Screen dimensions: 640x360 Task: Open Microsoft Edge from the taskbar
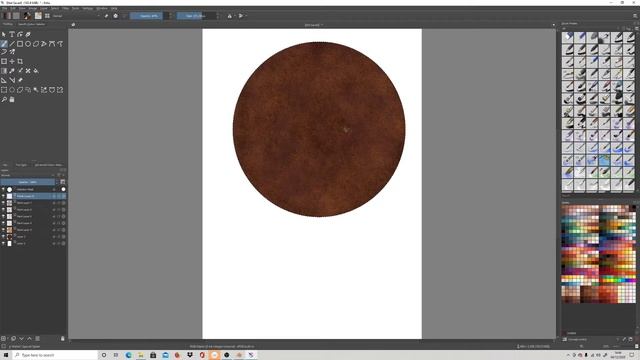coord(129,355)
